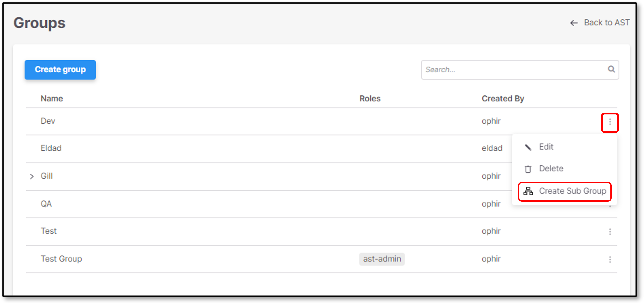Open three-dot menu for Test Group row
This screenshot has width=644, height=304.
(x=610, y=259)
